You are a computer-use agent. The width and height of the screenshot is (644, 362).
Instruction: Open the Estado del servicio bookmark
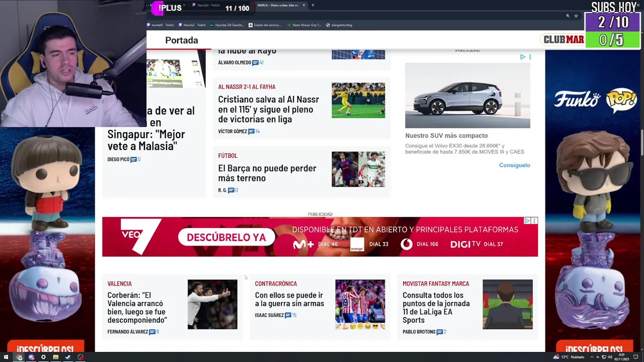point(265,25)
